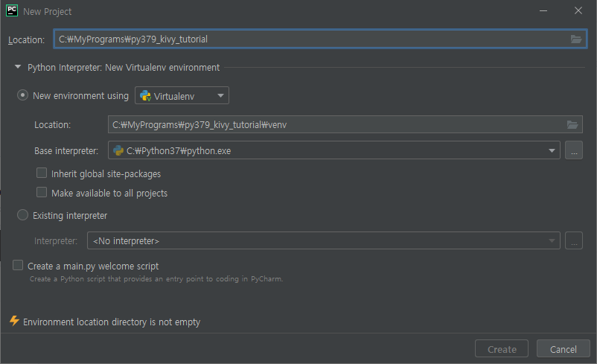Click virtualenv Location path field
Image resolution: width=597 pixels, height=364 pixels.
pyautogui.click(x=345, y=124)
